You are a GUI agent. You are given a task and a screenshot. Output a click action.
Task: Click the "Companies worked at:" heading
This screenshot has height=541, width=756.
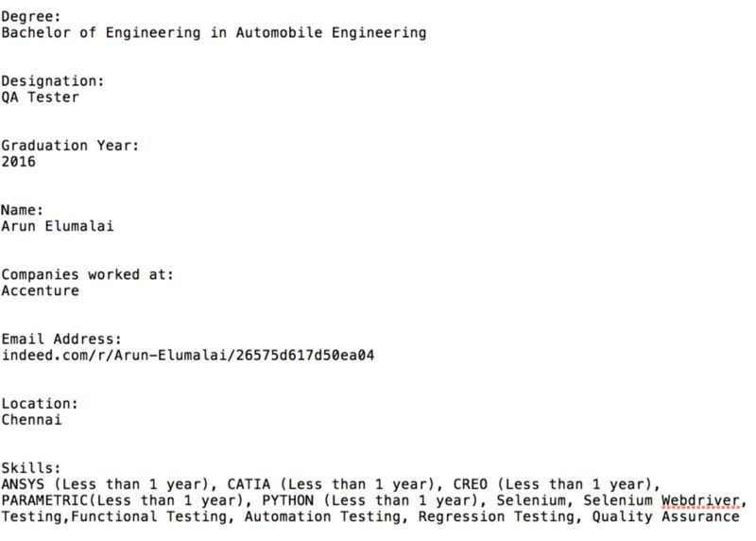click(x=87, y=274)
